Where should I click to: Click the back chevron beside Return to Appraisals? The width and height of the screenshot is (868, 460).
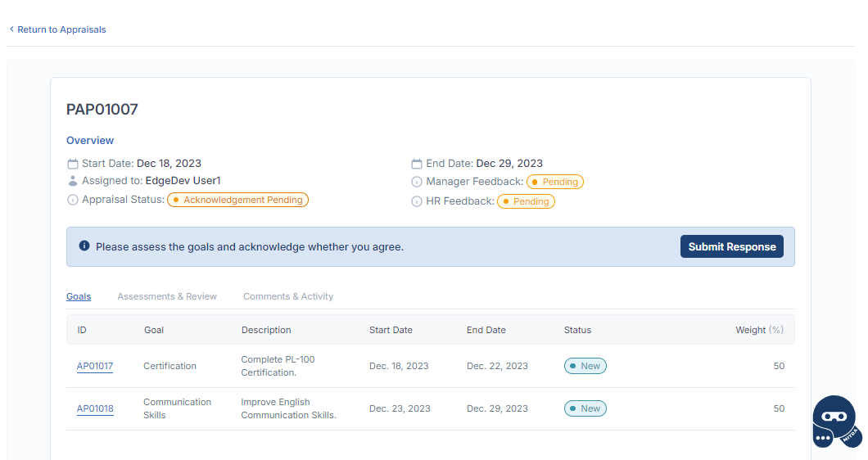click(x=11, y=29)
